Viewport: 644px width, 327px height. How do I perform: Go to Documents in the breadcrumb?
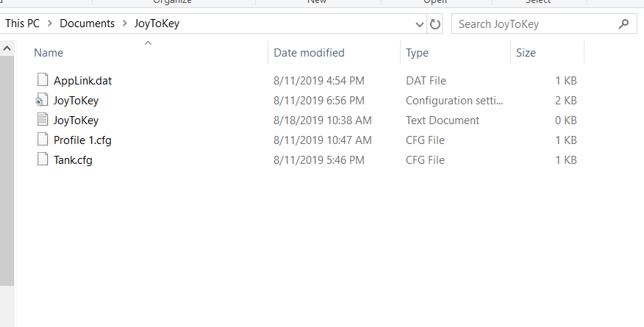coord(87,24)
